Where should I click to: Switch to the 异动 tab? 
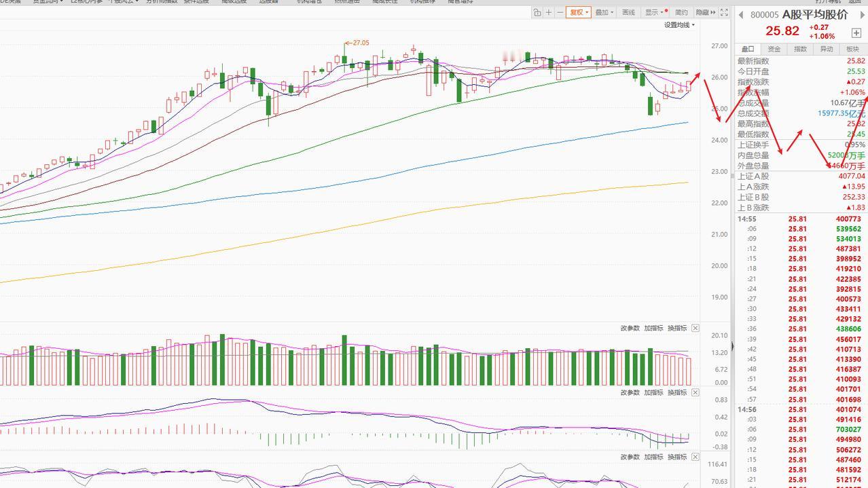(x=827, y=49)
